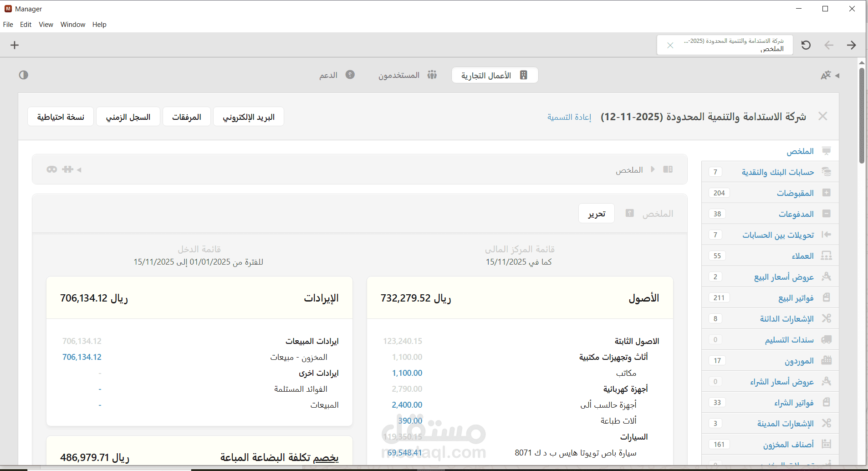This screenshot has height=471, width=868.
Task: Open extensions puzzle dropdown in breadcrumb bar
Action: tap(71, 169)
